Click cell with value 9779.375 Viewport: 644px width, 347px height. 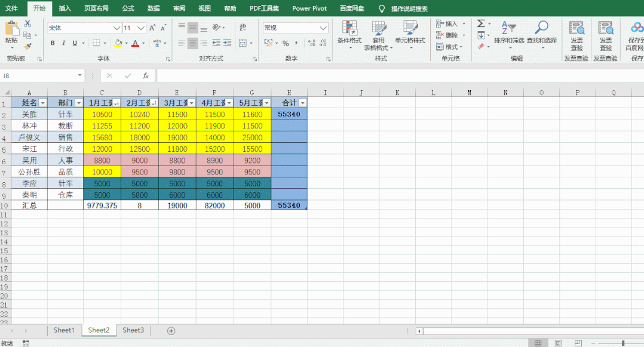102,205
